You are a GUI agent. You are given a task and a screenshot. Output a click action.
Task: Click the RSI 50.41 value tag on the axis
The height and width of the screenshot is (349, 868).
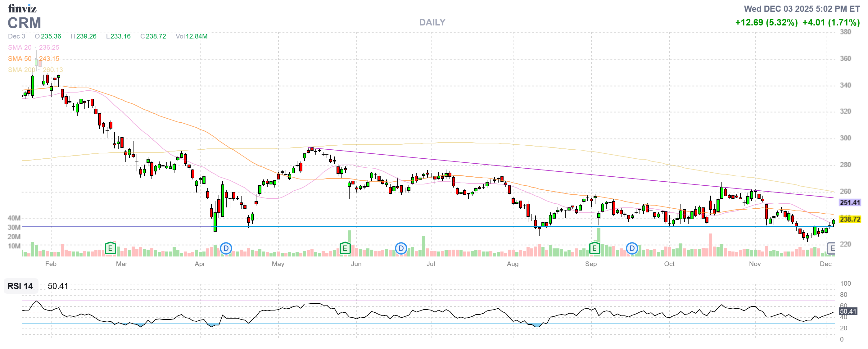[x=848, y=311]
